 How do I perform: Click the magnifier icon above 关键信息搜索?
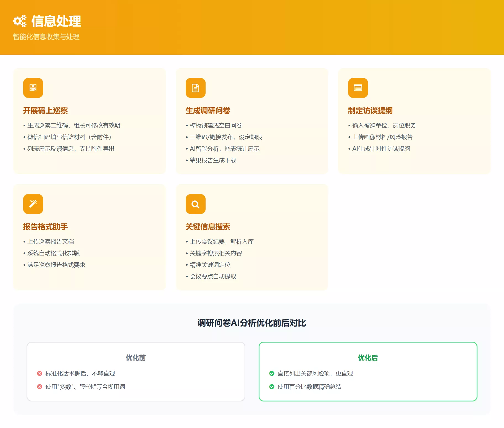[196, 204]
